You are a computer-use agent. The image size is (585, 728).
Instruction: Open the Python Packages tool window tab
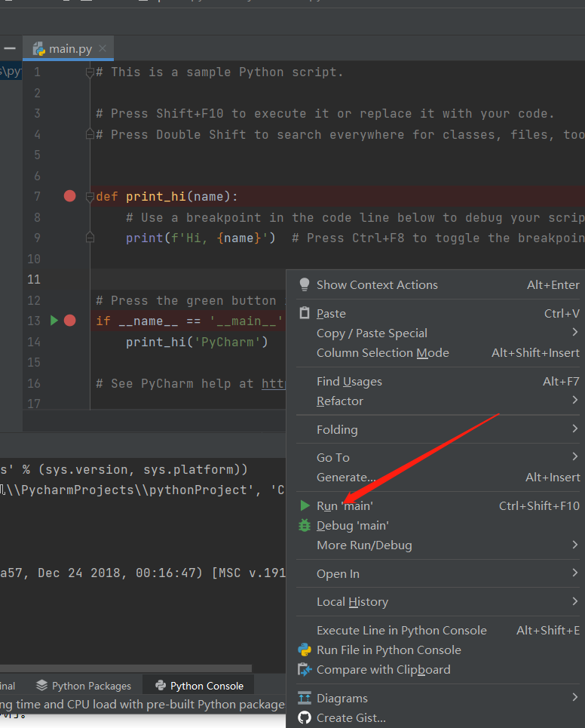(84, 685)
